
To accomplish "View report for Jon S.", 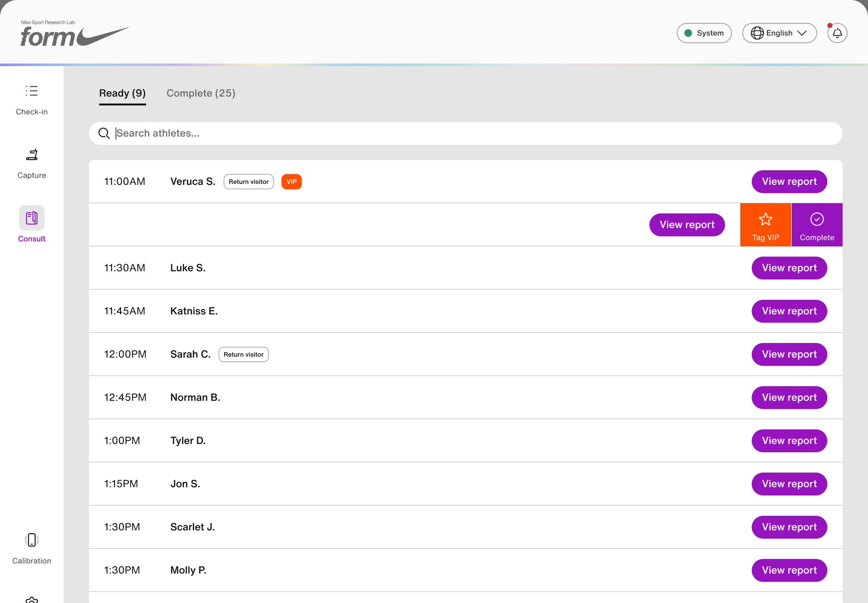I will point(789,484).
